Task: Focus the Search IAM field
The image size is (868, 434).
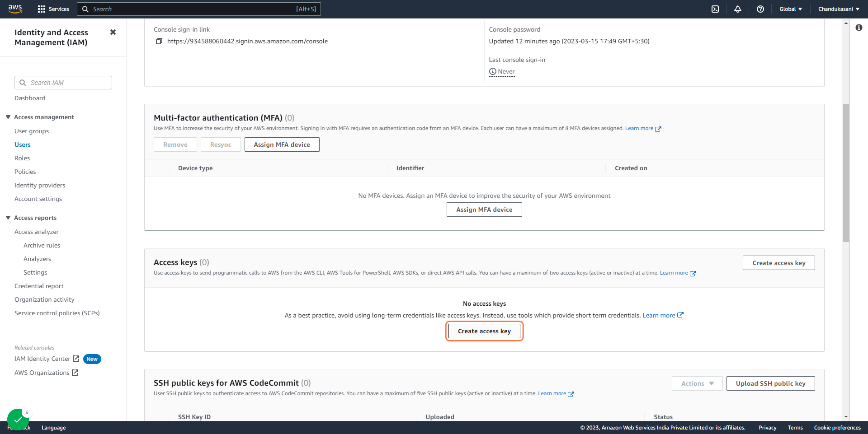Action: (63, 83)
